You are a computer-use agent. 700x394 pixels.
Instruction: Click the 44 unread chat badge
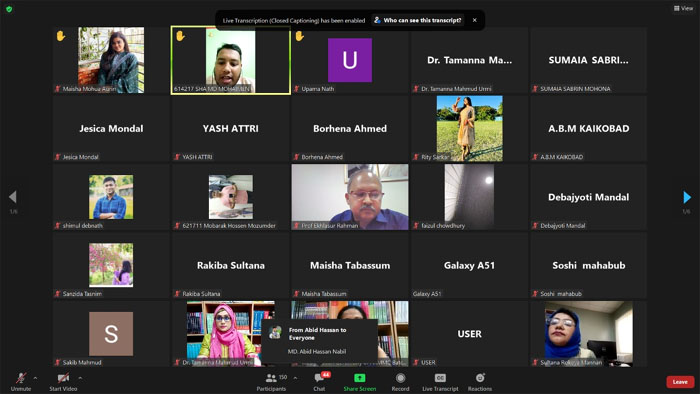(x=326, y=374)
